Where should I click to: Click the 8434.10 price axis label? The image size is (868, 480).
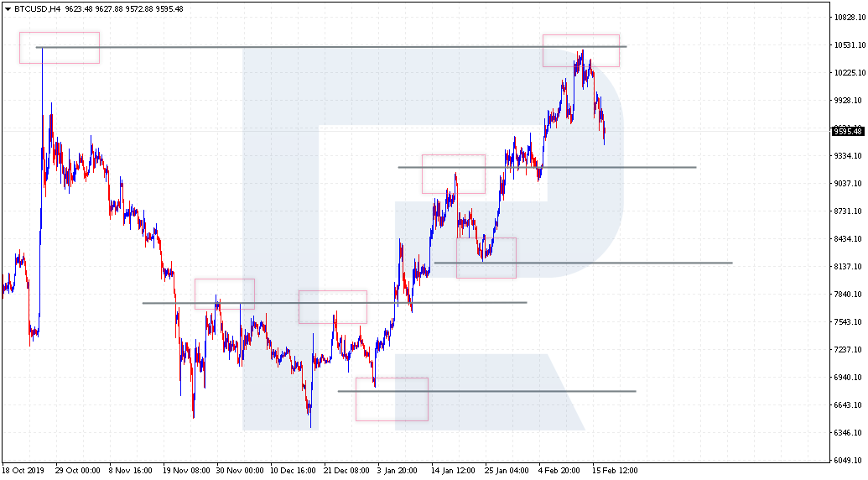point(850,239)
